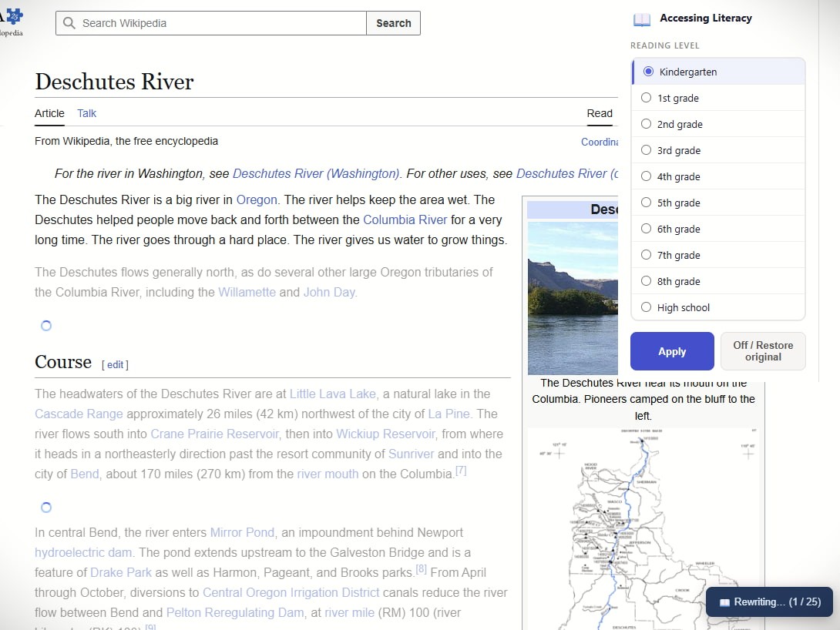Choose the 4th grade radio option

point(718,176)
